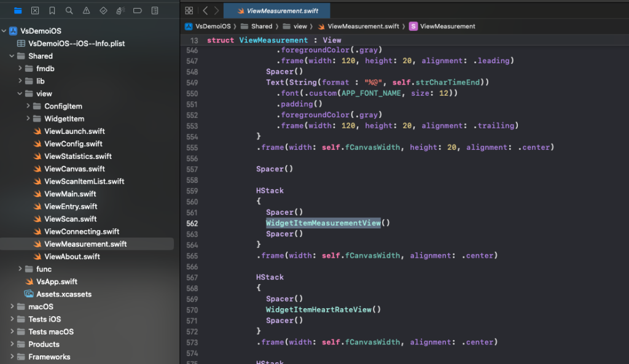This screenshot has width=629, height=364.
Task: Select the ViewMeasurement.swift editor tab
Action: pyautogui.click(x=276, y=10)
